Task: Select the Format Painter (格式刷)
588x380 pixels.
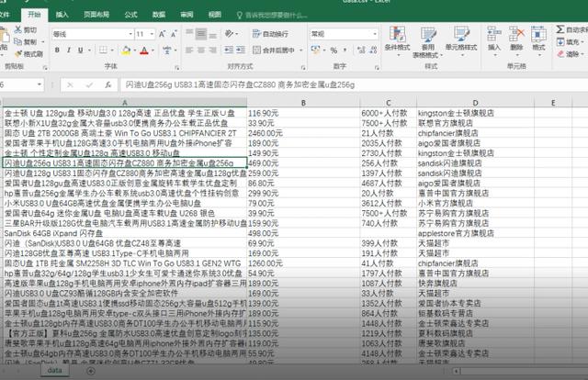Action: point(28,54)
